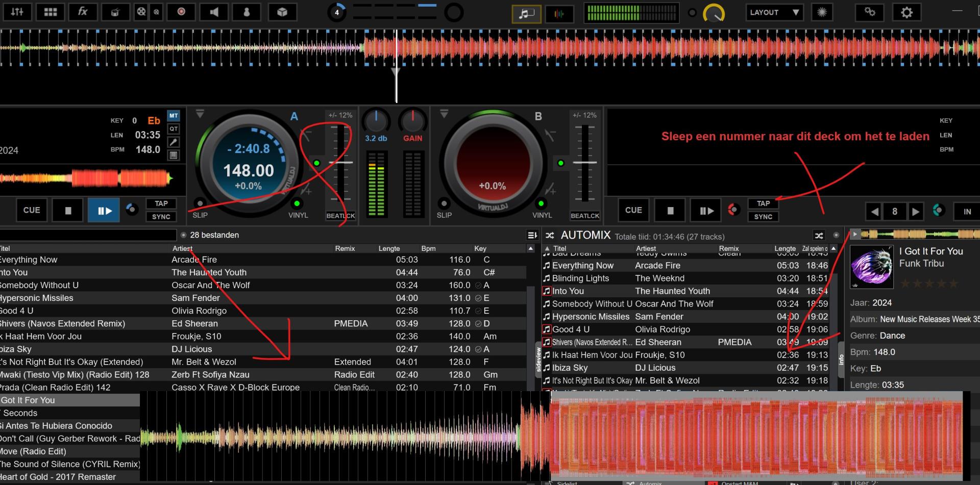The height and width of the screenshot is (485, 980).
Task: Open the browser list options icon
Action: tap(532, 235)
